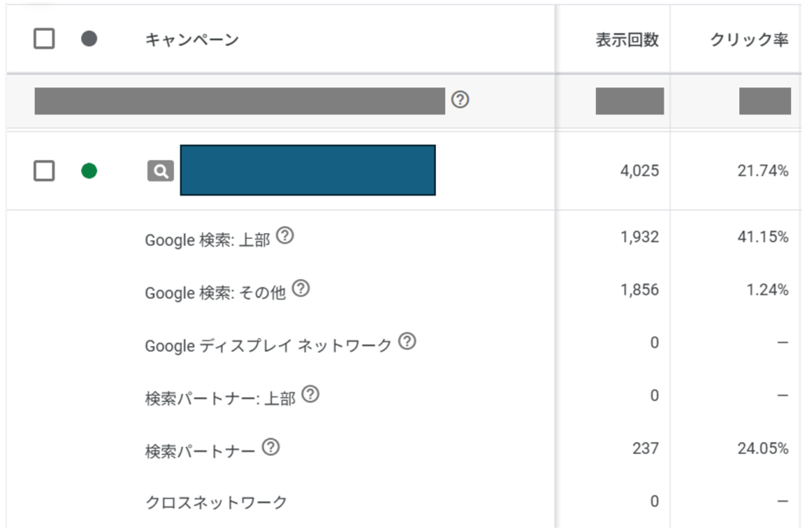Click the 4,025 impressions value
Viewport: 807px width, 532px height.
(x=639, y=171)
